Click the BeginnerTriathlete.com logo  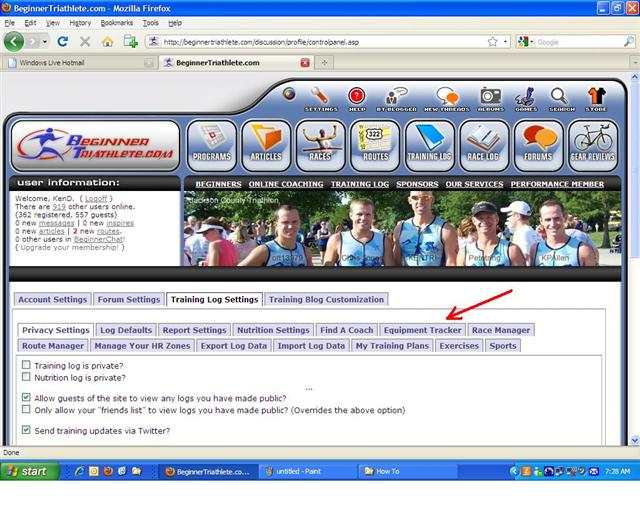pos(96,146)
